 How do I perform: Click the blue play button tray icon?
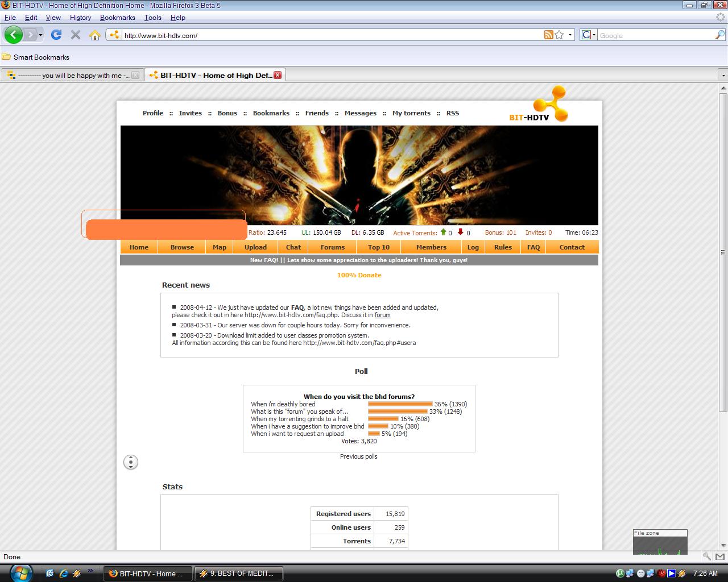671,573
